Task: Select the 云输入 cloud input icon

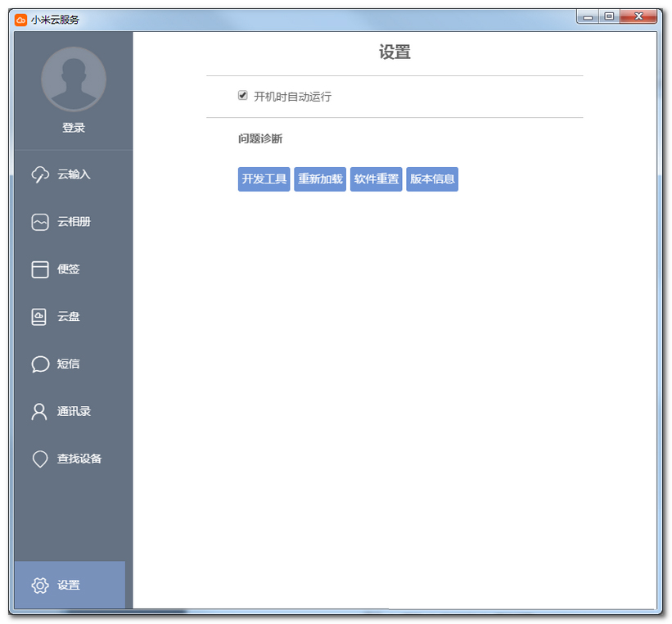Action: (39, 174)
